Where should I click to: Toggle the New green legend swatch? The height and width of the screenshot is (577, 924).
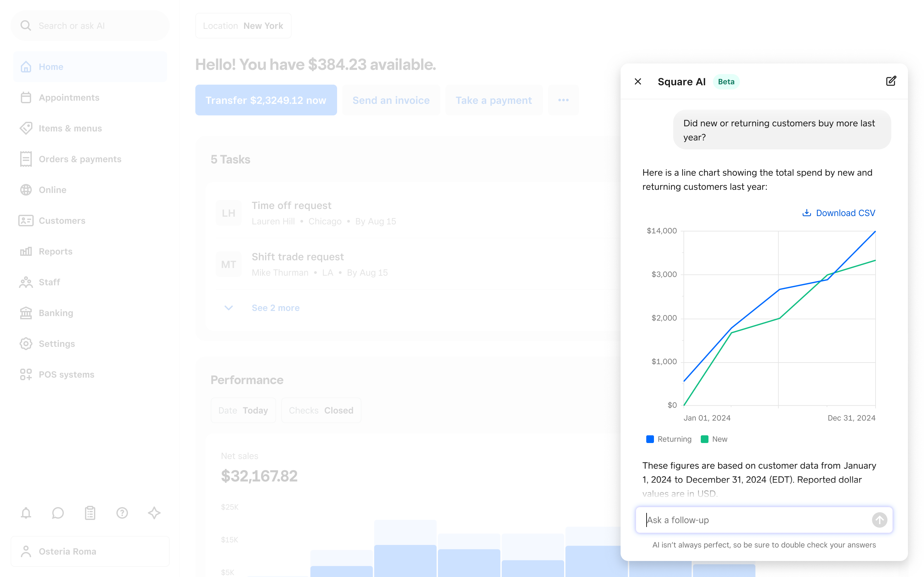[704, 439]
